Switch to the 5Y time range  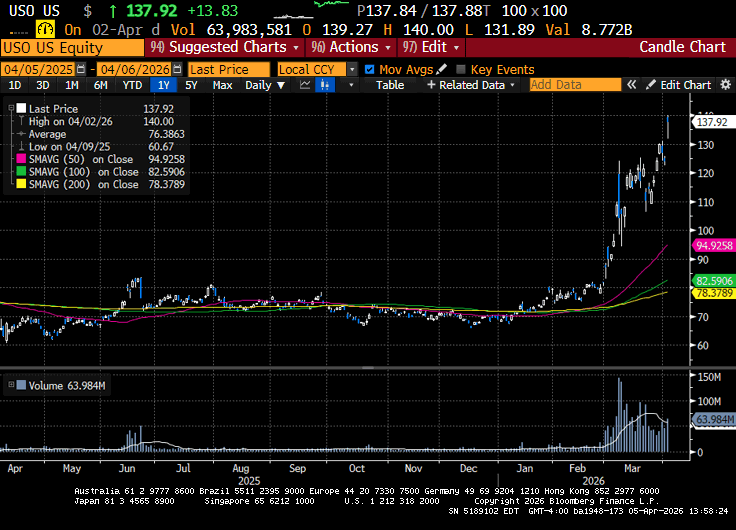(191, 85)
